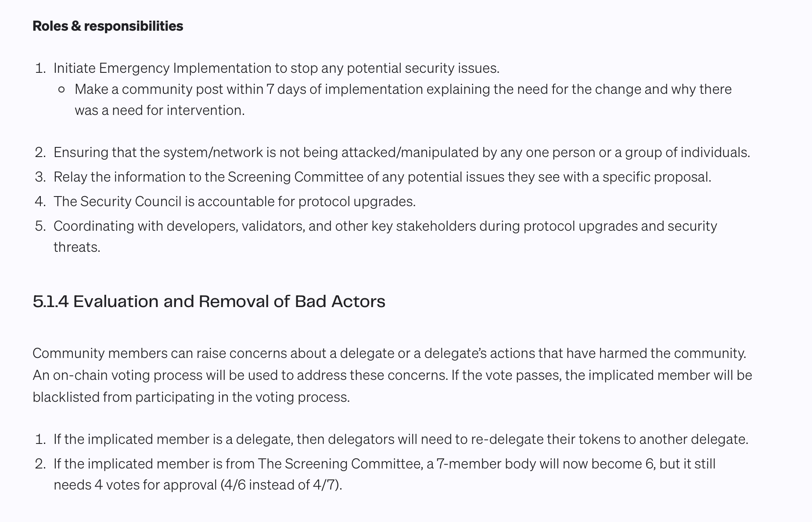Click the words "protocol upgrades." ending item four
The image size is (812, 522).
357,201
